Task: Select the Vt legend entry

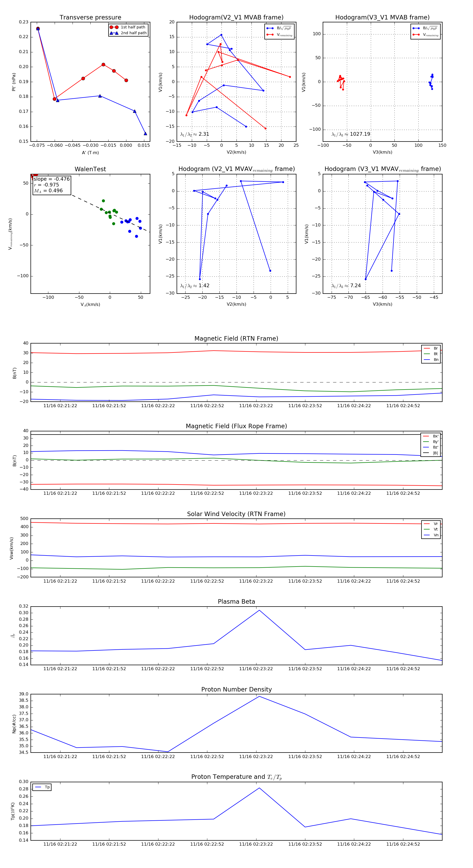Action: tap(431, 529)
